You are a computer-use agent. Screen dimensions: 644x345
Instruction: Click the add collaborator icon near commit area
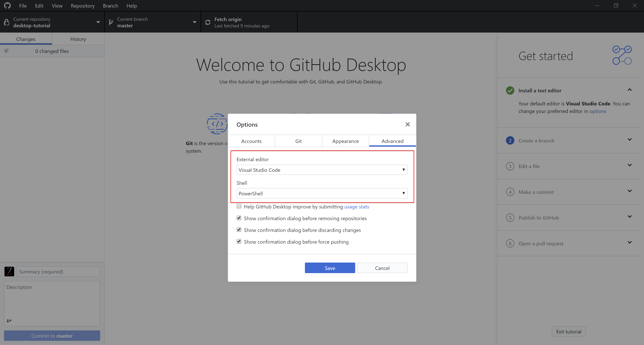coord(9,320)
